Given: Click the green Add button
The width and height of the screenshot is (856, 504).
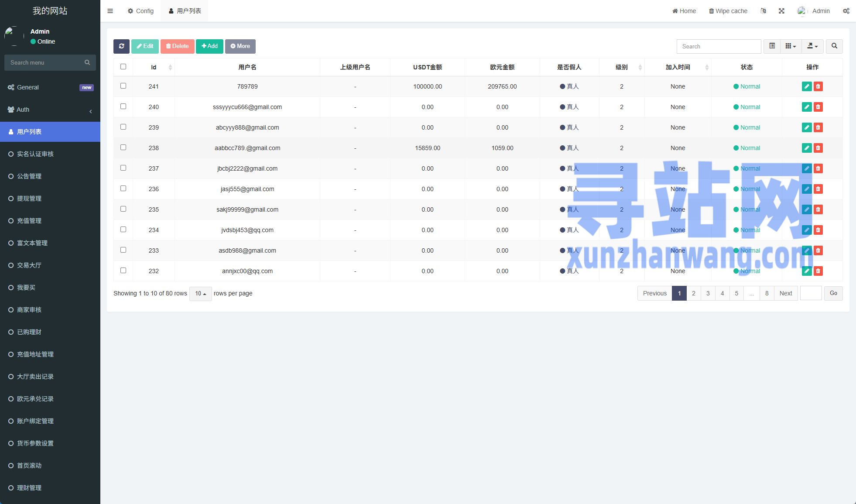Looking at the screenshot, I should (x=209, y=46).
